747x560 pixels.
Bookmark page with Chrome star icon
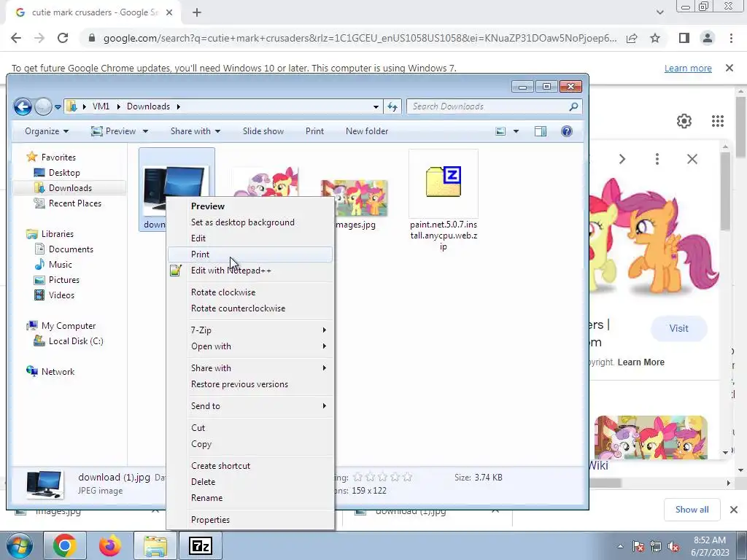[655, 38]
